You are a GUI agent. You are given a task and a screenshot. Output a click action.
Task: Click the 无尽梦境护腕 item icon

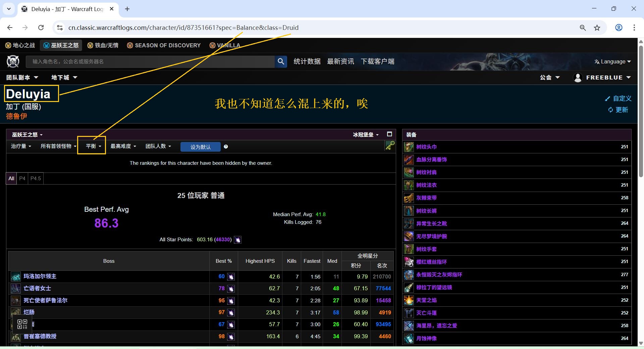pyautogui.click(x=409, y=236)
